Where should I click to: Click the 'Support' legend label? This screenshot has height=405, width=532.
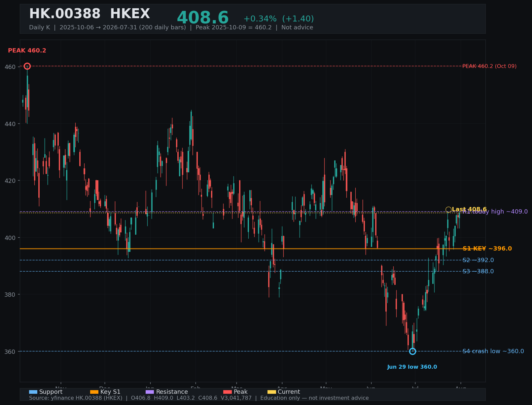[x=51, y=392]
